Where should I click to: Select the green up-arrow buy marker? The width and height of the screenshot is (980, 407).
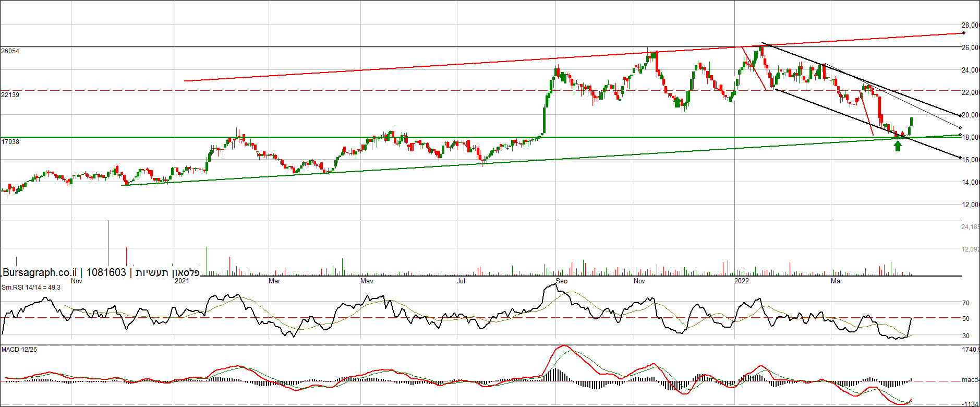click(898, 146)
